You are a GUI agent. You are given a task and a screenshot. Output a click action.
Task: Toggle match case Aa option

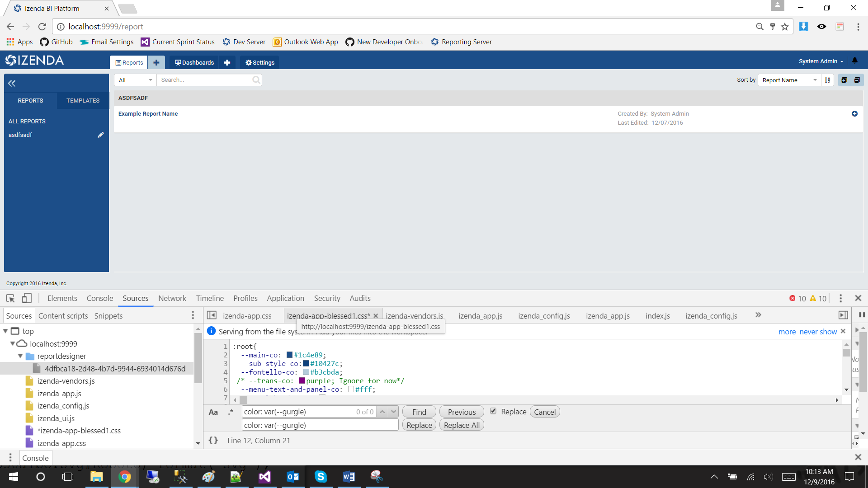pos(213,412)
